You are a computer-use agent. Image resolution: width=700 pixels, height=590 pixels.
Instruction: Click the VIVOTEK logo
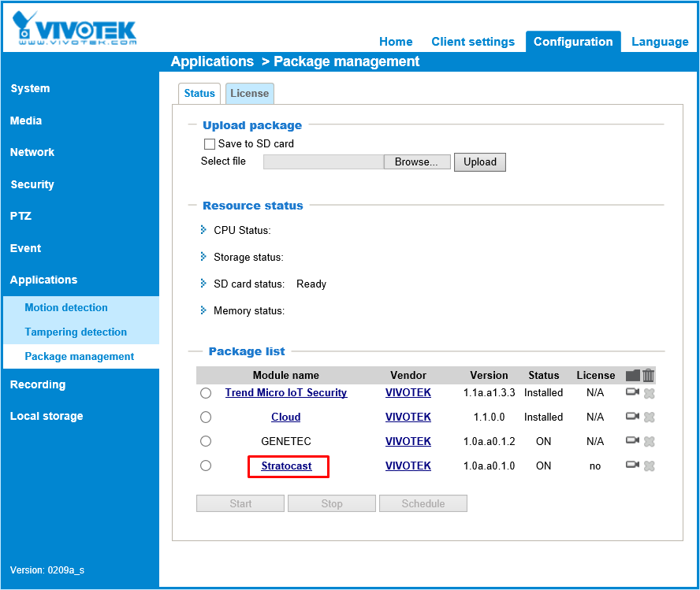point(74,28)
